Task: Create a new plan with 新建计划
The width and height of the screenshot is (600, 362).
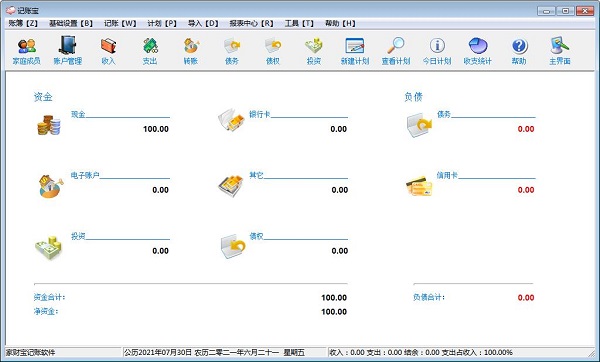Action: (355, 51)
